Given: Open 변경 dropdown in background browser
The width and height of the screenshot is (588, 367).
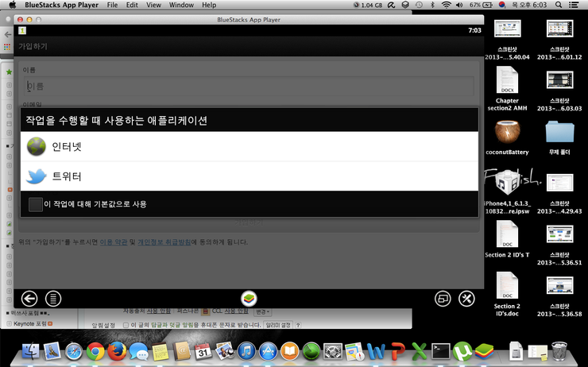Looking at the screenshot, I should tap(263, 312).
